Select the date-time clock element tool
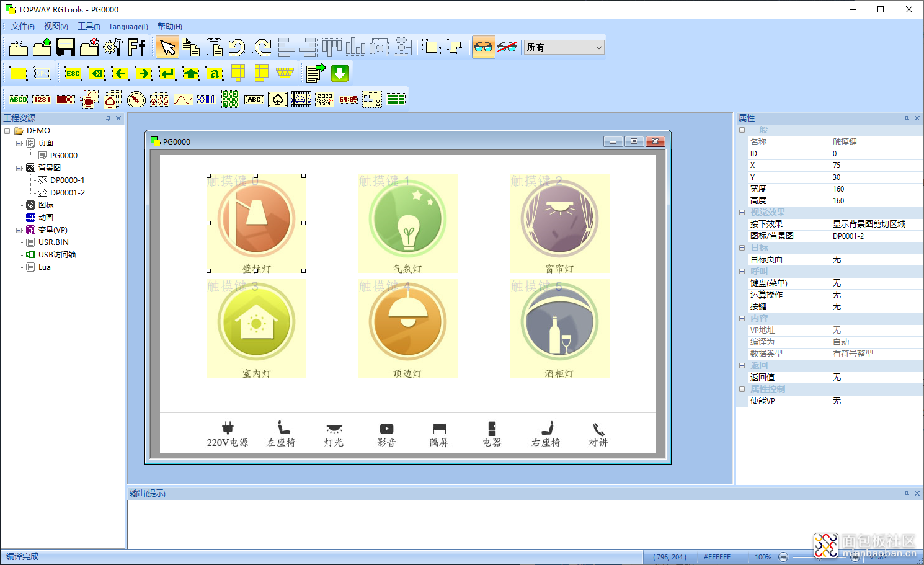 tap(325, 99)
